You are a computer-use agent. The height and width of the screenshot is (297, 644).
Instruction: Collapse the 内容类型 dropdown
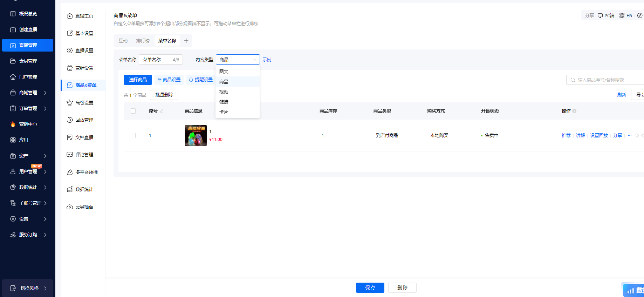(x=254, y=60)
